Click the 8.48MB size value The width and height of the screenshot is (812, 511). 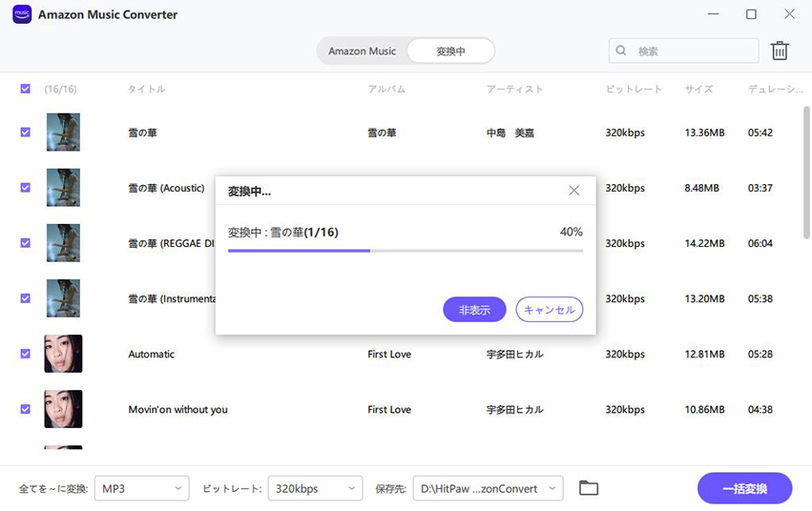pyautogui.click(x=701, y=188)
